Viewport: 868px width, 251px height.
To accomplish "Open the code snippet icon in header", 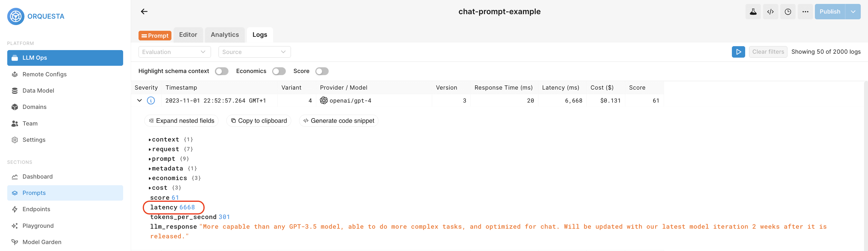I will click(770, 12).
